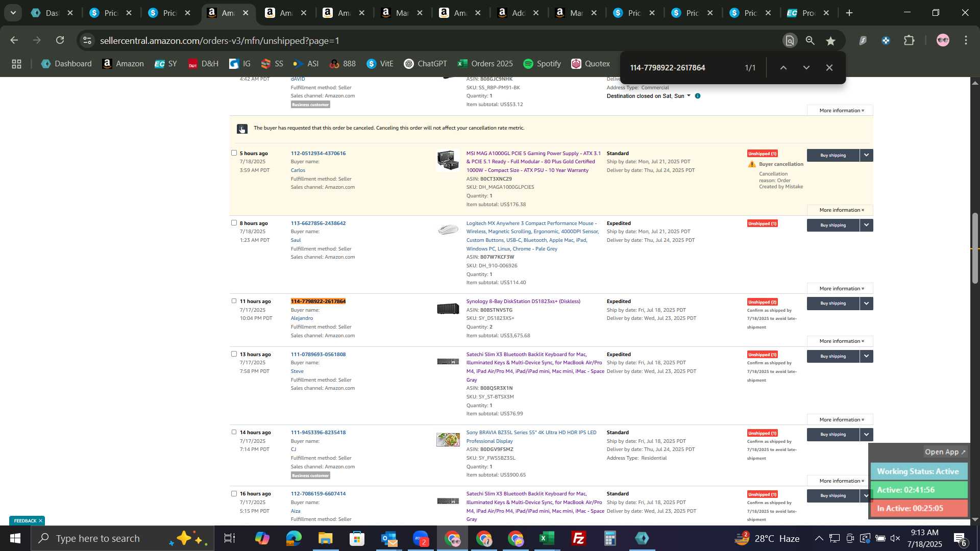
Task: Select order 114-7798922-2617864 checkbox
Action: tap(234, 300)
